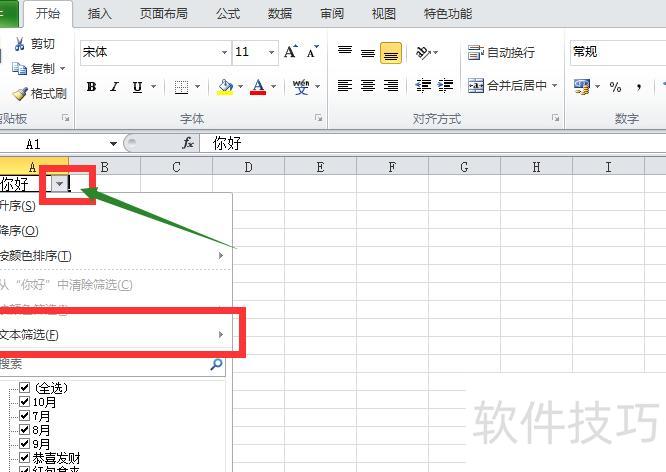Open the font size 11 dropdown
The height and width of the screenshot is (472, 666).
click(271, 53)
